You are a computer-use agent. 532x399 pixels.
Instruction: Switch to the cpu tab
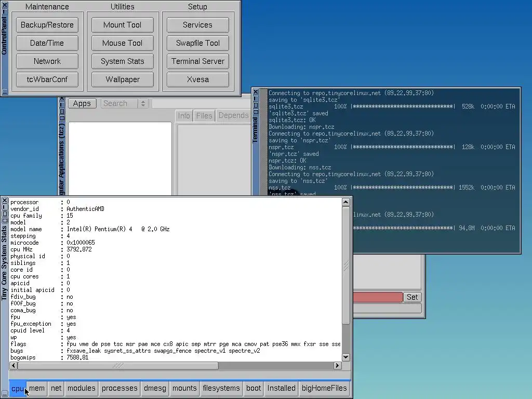[17, 389]
